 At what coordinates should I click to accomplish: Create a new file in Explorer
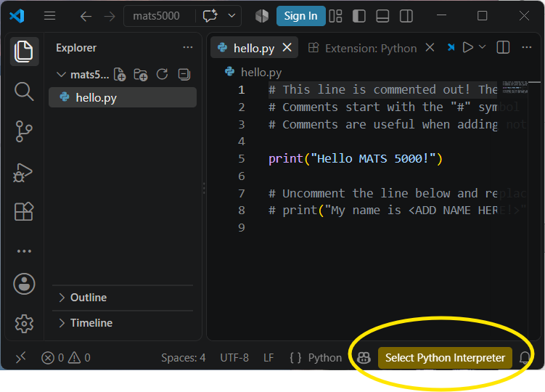(120, 75)
